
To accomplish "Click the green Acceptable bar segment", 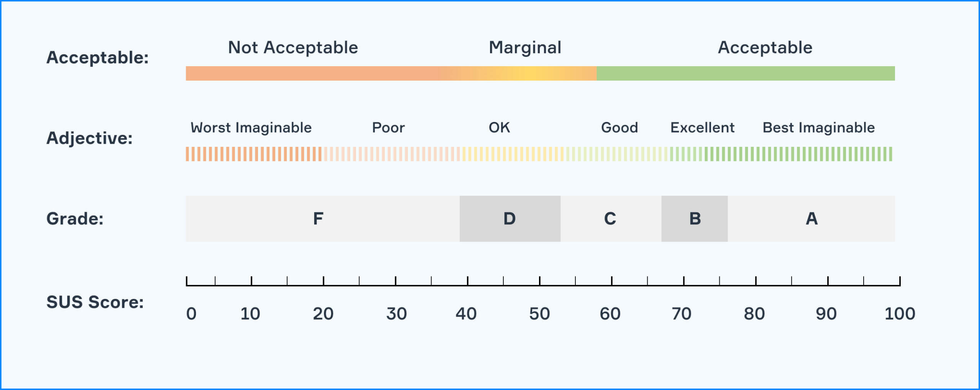I will (746, 73).
